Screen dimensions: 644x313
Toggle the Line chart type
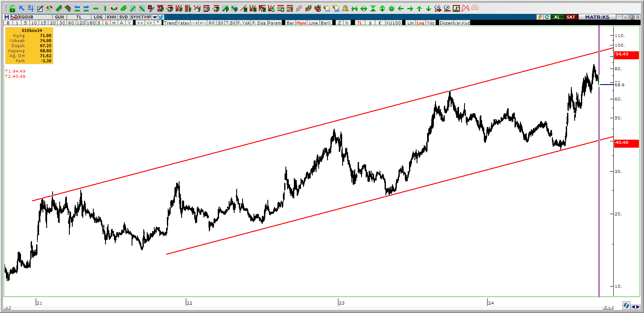click(x=314, y=23)
